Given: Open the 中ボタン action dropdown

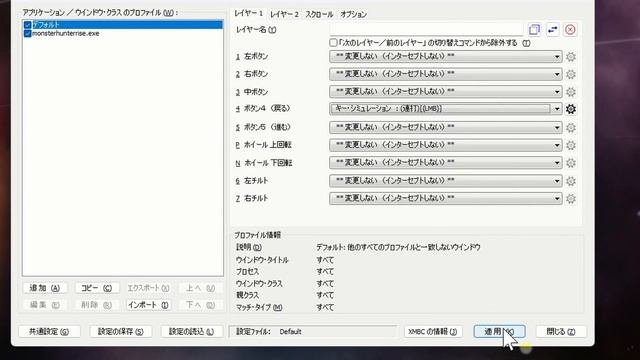Looking at the screenshot, I should tap(446, 91).
